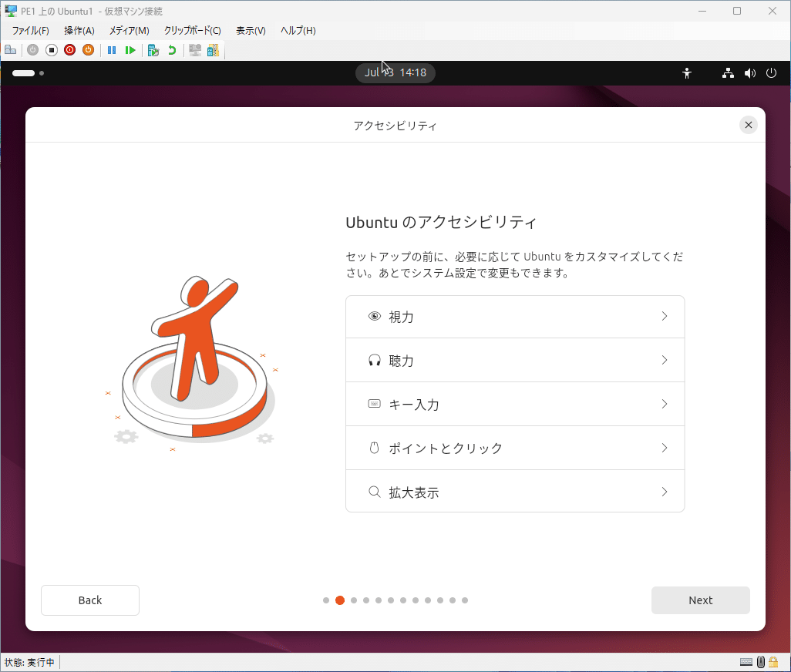The width and height of the screenshot is (791, 672).
Task: Click the Hyper-V app icon in the title bar
Action: coord(11,11)
